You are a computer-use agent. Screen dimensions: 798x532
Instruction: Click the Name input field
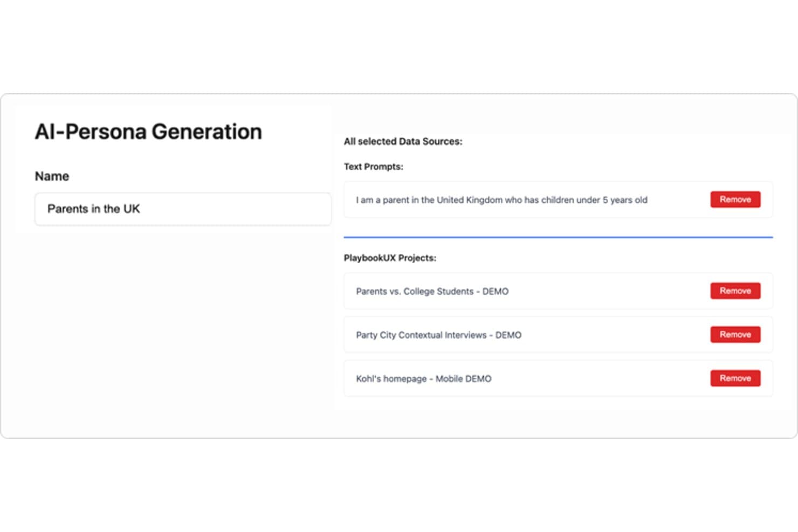(x=183, y=209)
